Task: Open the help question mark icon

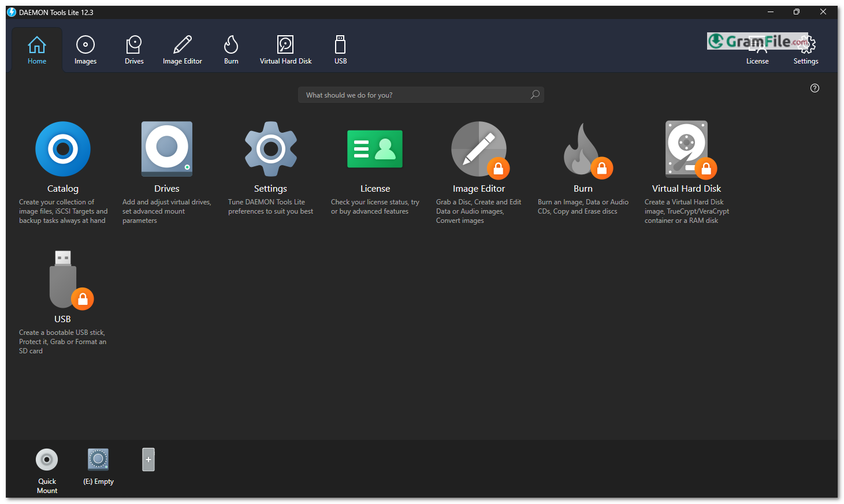Action: (815, 88)
